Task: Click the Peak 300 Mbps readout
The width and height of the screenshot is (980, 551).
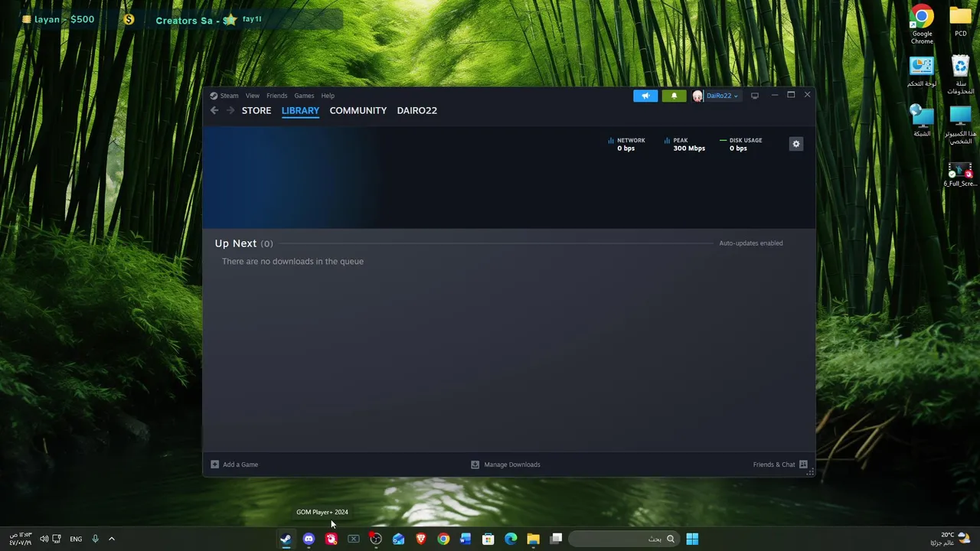Action: point(684,144)
